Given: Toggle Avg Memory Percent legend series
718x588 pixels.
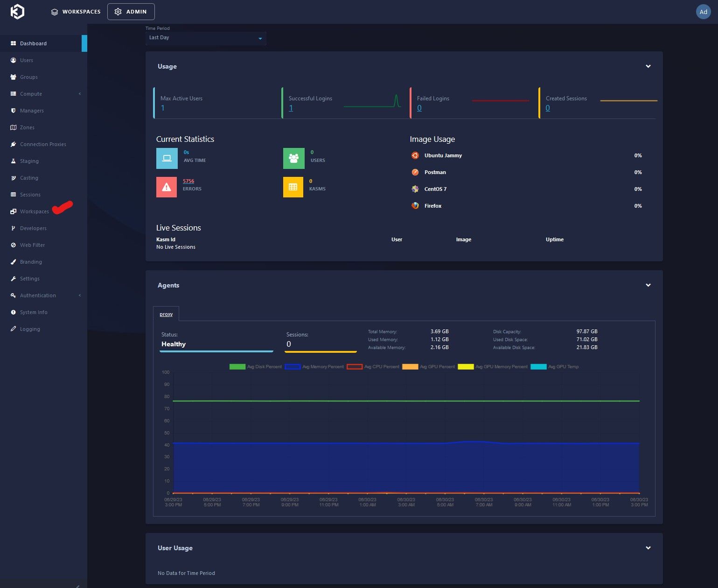Looking at the screenshot, I should coord(314,367).
